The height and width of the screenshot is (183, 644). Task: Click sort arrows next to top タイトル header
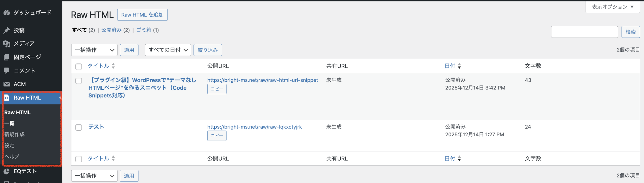coord(113,66)
